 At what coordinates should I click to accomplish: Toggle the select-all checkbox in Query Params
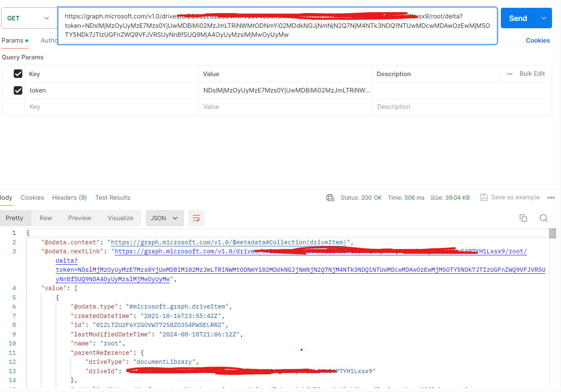pyautogui.click(x=18, y=74)
